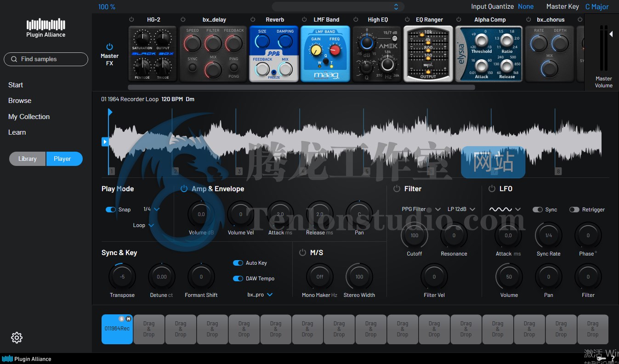This screenshot has height=364, width=619.
Task: Open the top preset selector dropdown
Action: [338, 6]
